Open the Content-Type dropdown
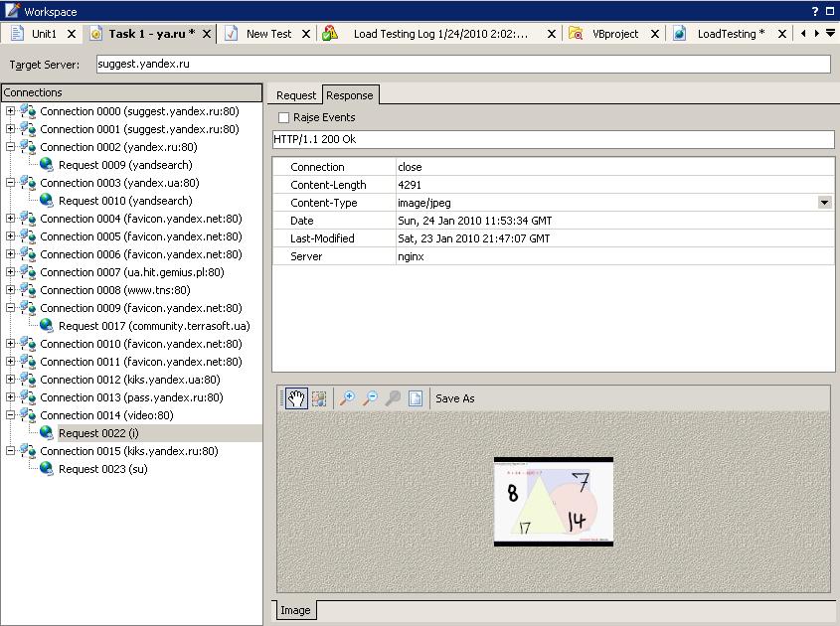Screen dimensions: 840x626 [x=824, y=203]
